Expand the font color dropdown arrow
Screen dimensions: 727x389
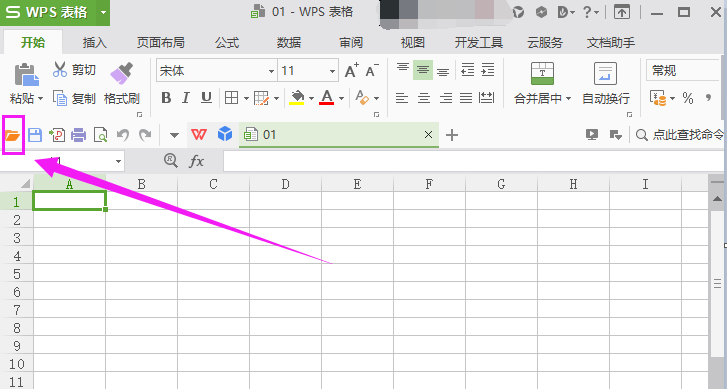pyautogui.click(x=341, y=98)
